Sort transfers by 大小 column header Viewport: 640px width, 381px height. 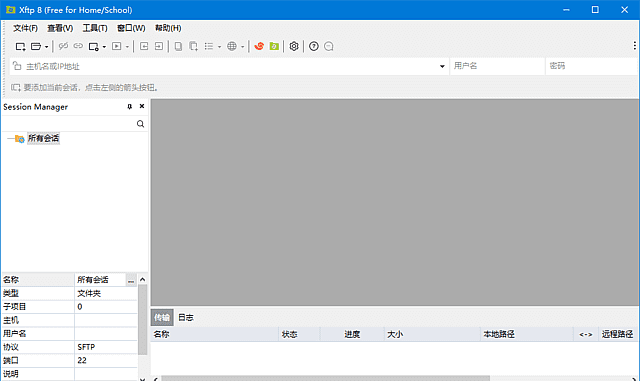pyautogui.click(x=432, y=334)
